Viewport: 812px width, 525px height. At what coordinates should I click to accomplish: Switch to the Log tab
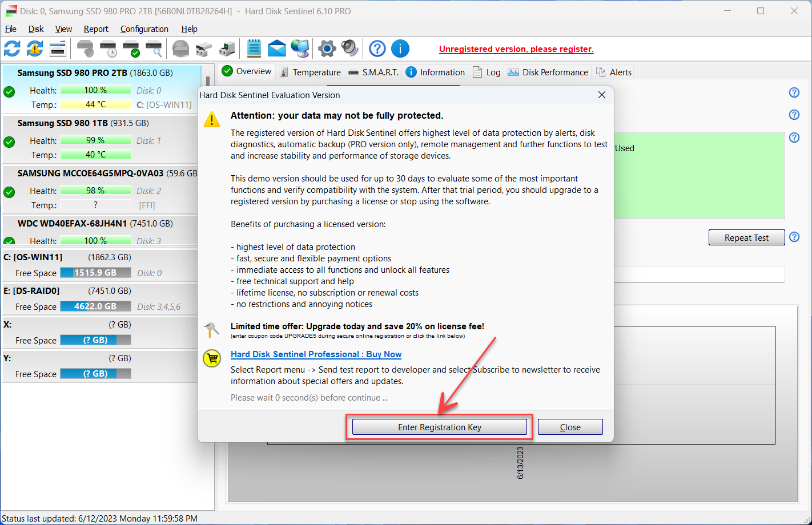[487, 72]
